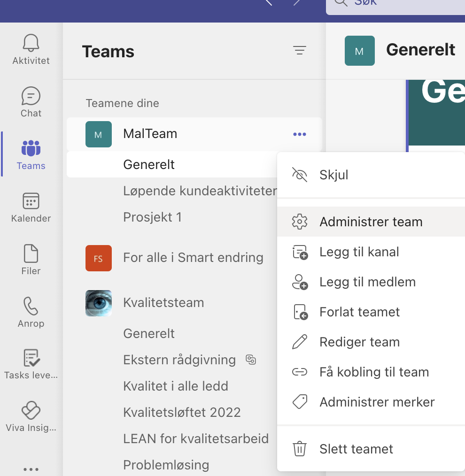Image resolution: width=465 pixels, height=476 pixels.
Task: Collapse the MalTeam team row
Action: click(194, 134)
